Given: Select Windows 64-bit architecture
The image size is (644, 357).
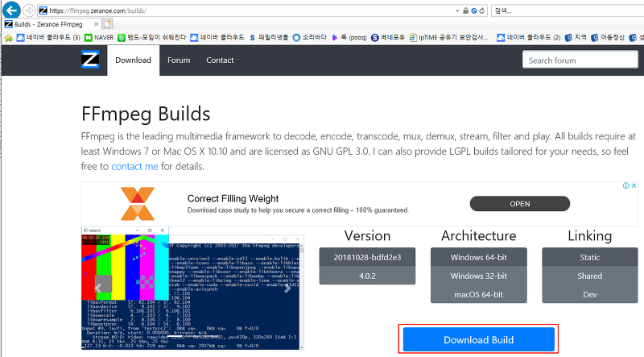Looking at the screenshot, I should pyautogui.click(x=478, y=257).
